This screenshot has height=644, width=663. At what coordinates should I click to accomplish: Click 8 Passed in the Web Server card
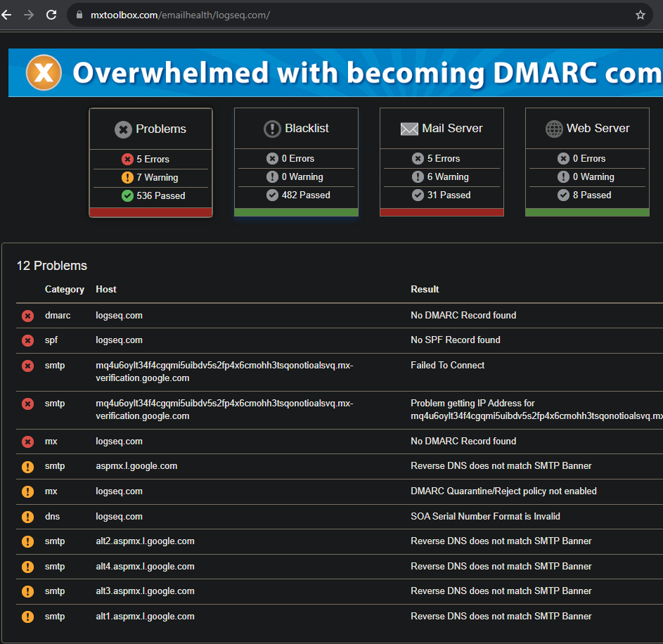pyautogui.click(x=591, y=195)
